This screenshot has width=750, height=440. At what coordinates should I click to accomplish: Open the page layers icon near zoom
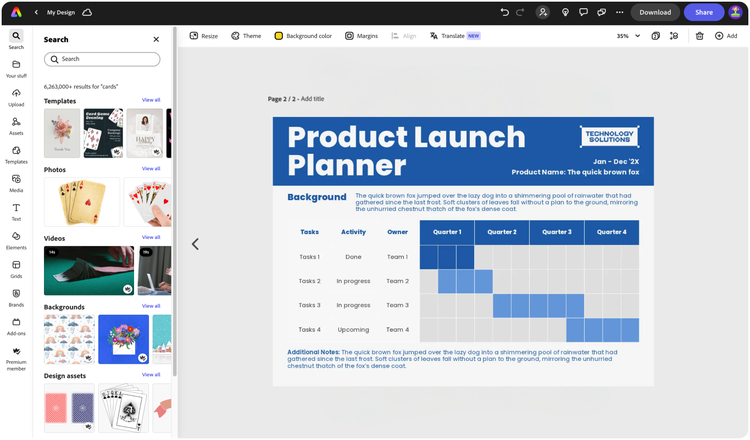click(655, 36)
